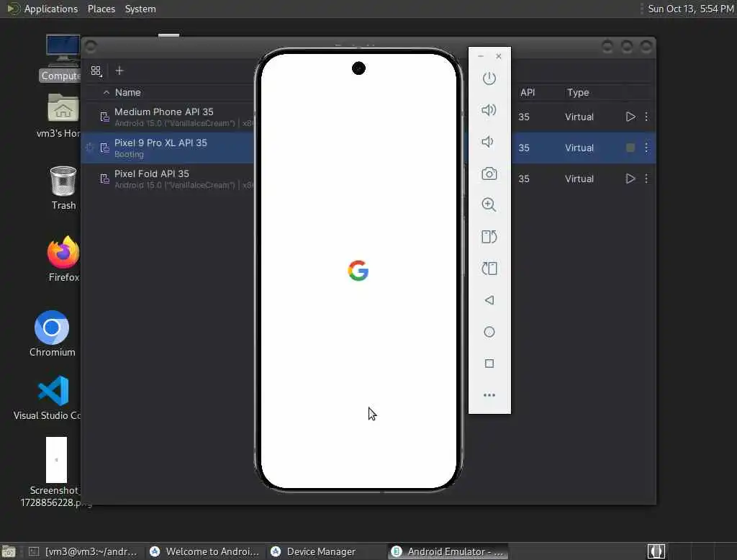Click the Pixel 9 Pro XL device icon
Viewport: 737px width, 560px height.
[104, 148]
